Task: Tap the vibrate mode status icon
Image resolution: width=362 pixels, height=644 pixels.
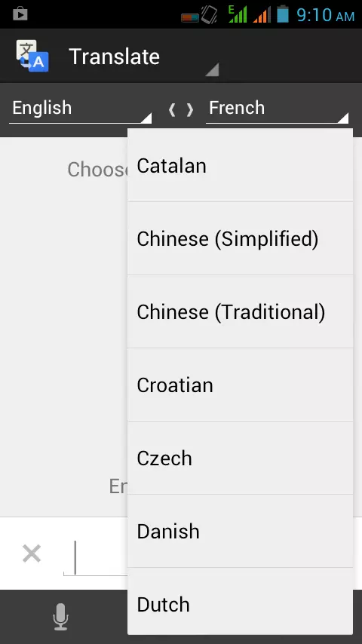Action: tap(209, 14)
